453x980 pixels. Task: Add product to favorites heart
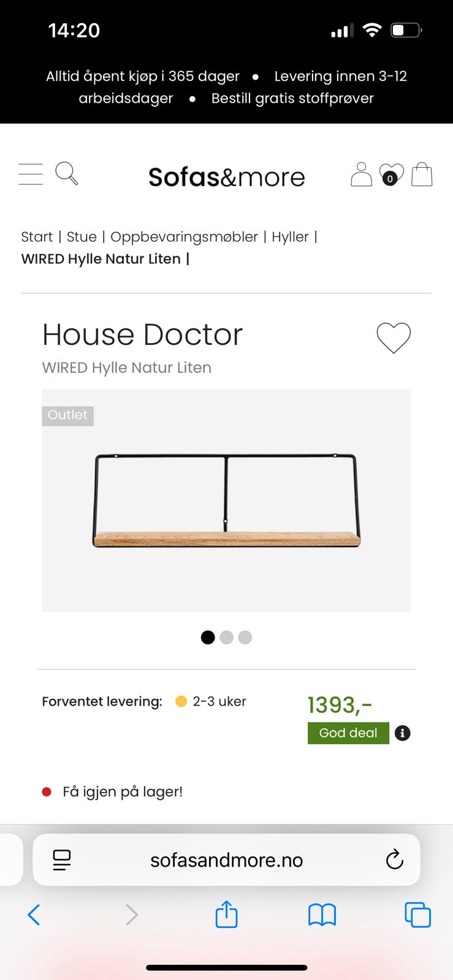394,337
